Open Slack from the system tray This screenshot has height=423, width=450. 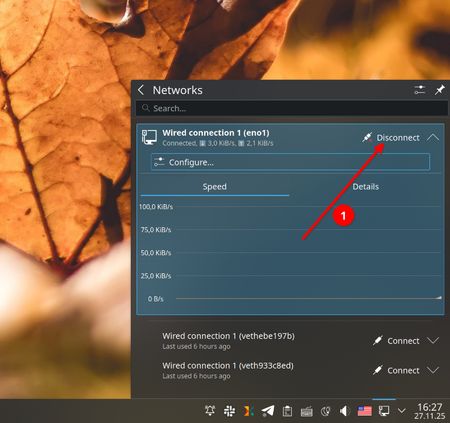point(229,411)
